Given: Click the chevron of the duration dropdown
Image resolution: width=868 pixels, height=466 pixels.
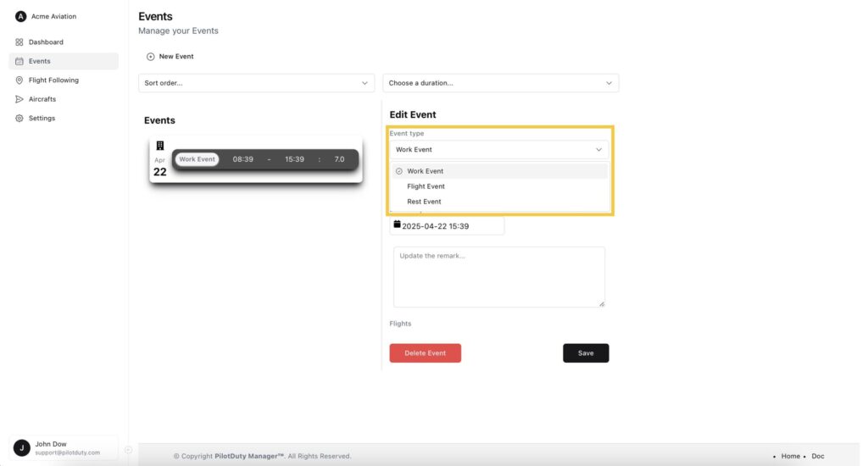Looking at the screenshot, I should 609,83.
